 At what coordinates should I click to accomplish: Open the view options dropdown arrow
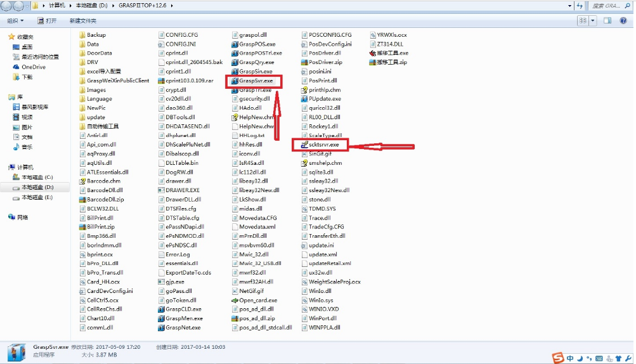click(x=593, y=21)
